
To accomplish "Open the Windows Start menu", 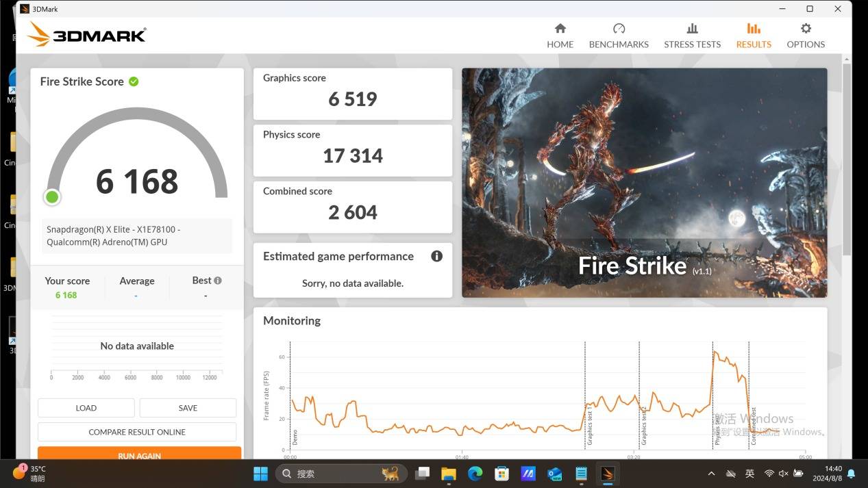I will coord(260,474).
